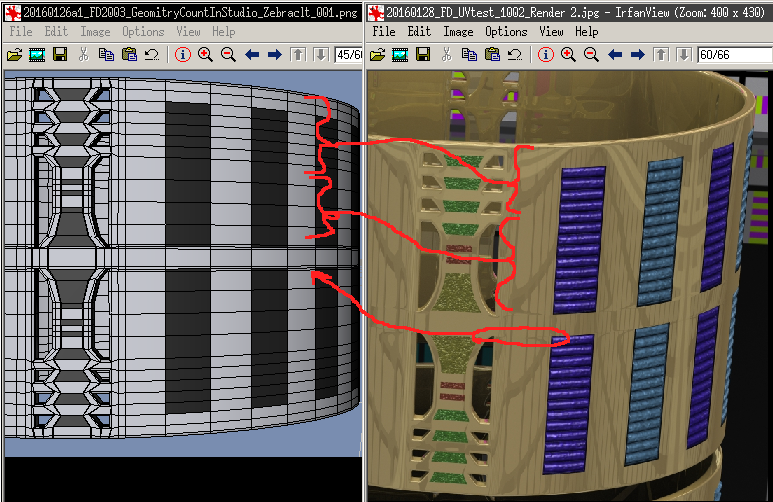Open image Information icon in right window

pyautogui.click(x=545, y=54)
